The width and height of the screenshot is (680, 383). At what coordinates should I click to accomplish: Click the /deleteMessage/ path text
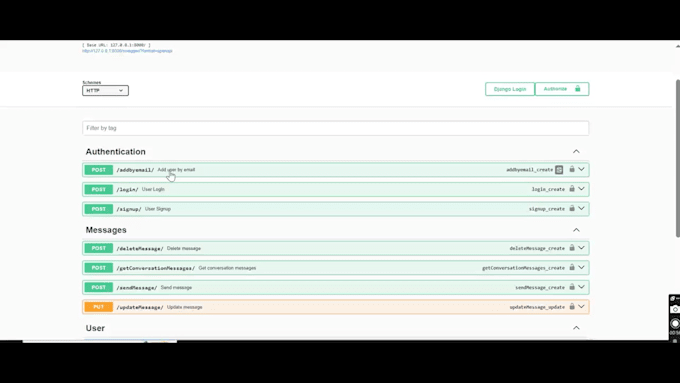(140, 249)
